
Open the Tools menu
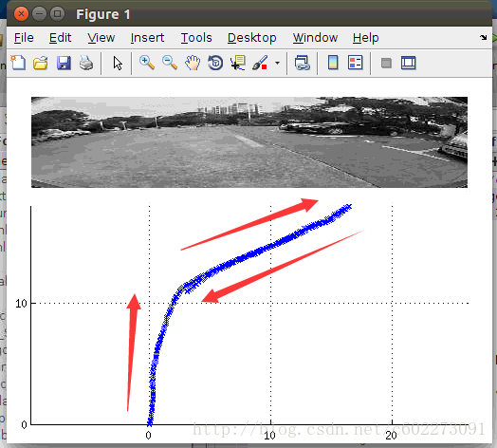pos(196,38)
